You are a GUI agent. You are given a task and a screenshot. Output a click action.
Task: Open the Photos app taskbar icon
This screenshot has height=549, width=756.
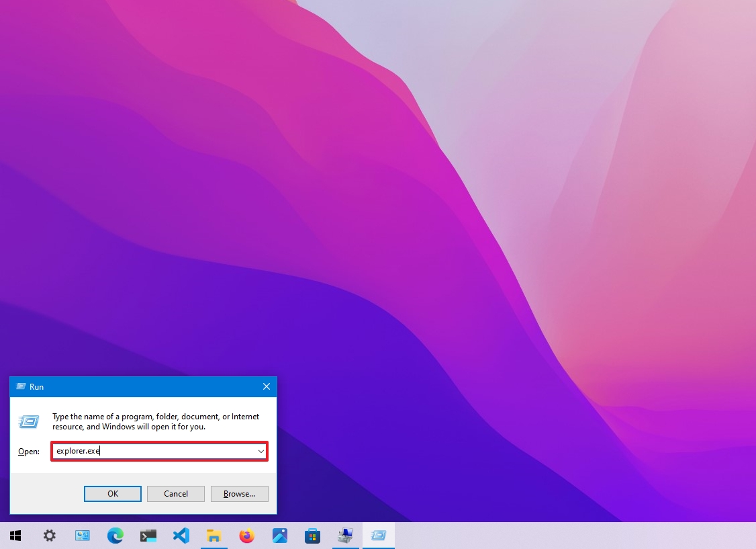280,536
